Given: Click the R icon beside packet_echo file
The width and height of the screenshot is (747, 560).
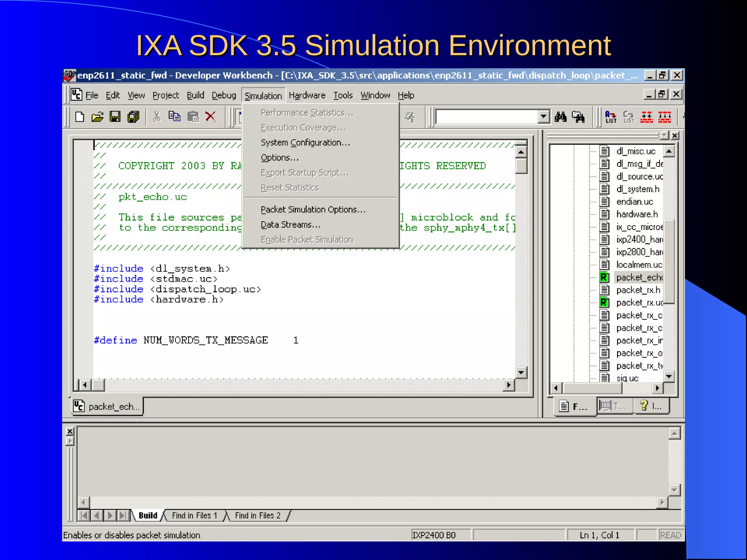Looking at the screenshot, I should (x=604, y=277).
